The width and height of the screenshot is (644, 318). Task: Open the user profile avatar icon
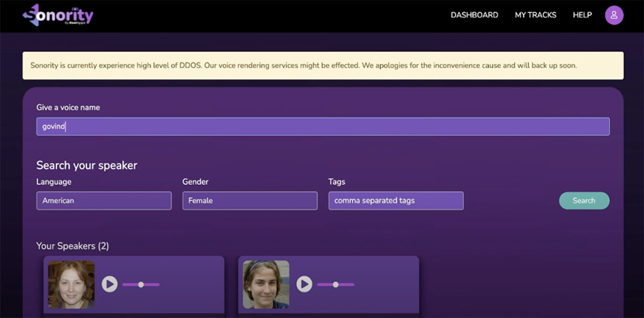pyautogui.click(x=614, y=15)
